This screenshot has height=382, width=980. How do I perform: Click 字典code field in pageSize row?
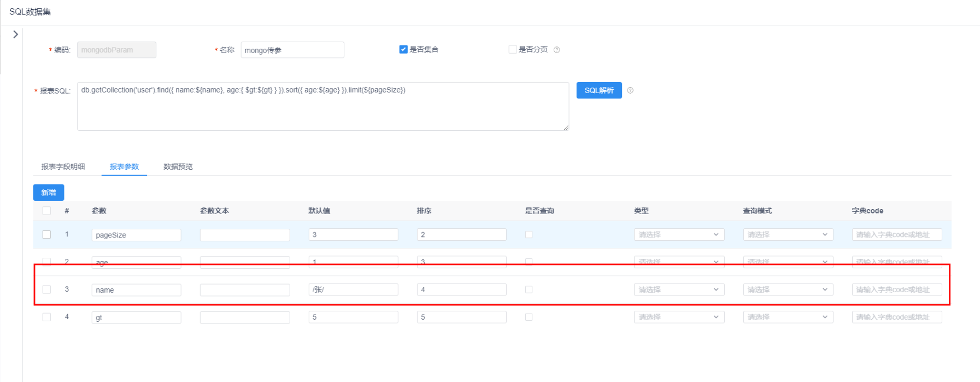click(897, 235)
